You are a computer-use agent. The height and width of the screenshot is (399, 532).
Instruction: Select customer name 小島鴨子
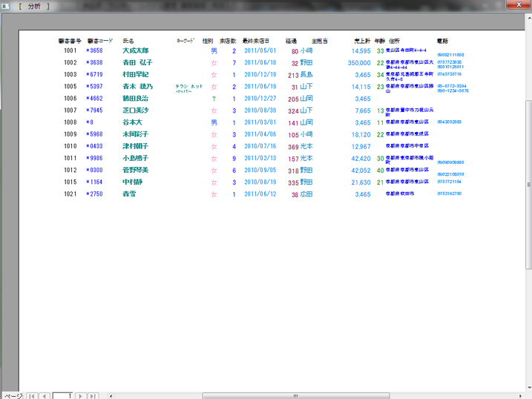(135, 158)
